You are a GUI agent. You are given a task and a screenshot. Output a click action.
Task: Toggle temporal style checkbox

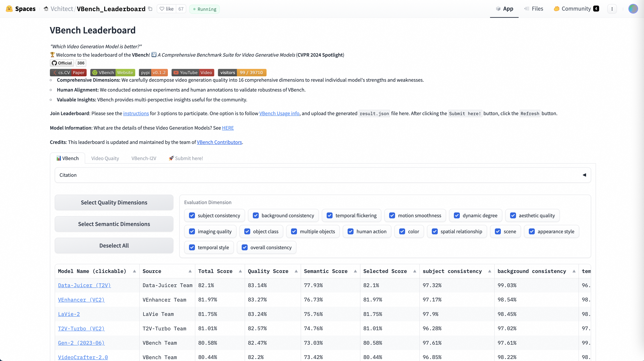(192, 248)
